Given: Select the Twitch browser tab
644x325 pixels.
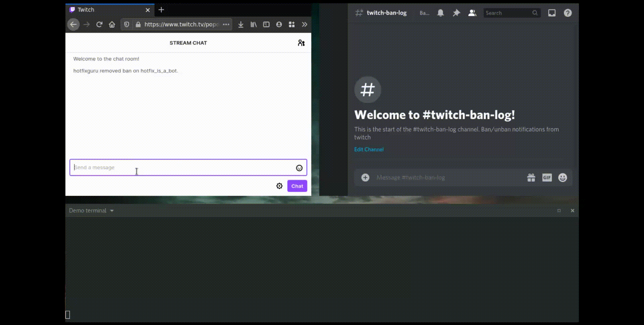Looking at the screenshot, I should pyautogui.click(x=110, y=10).
